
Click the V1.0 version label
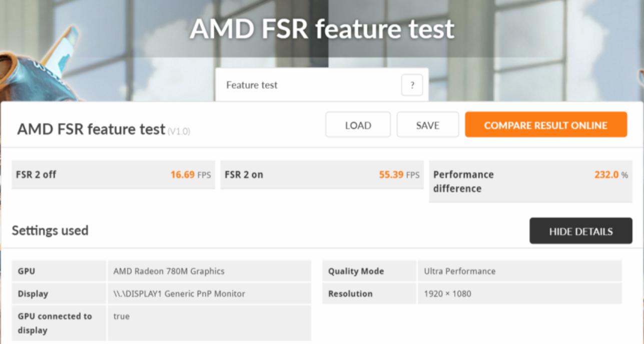179,132
